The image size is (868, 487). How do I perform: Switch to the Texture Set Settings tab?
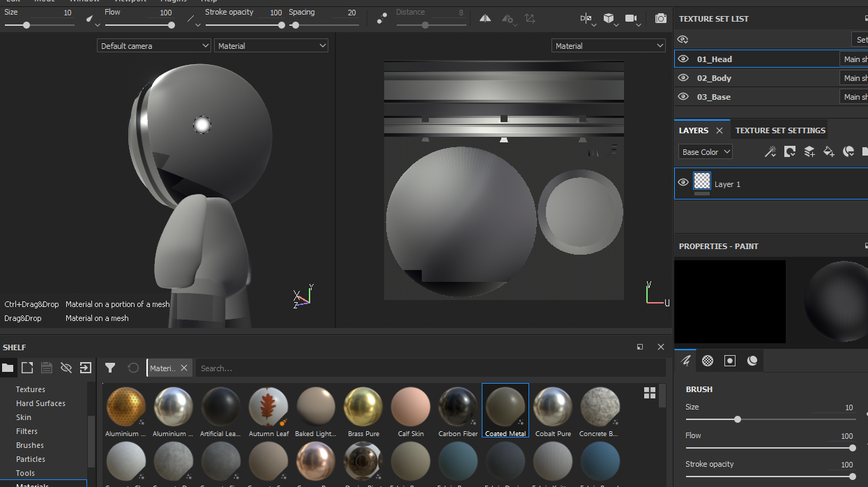pyautogui.click(x=779, y=130)
